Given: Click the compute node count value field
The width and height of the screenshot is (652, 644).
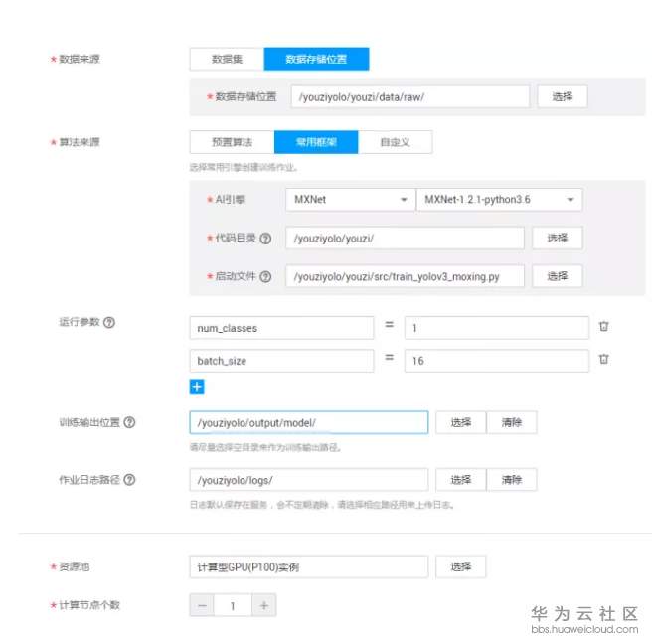Looking at the screenshot, I should coord(233,606).
